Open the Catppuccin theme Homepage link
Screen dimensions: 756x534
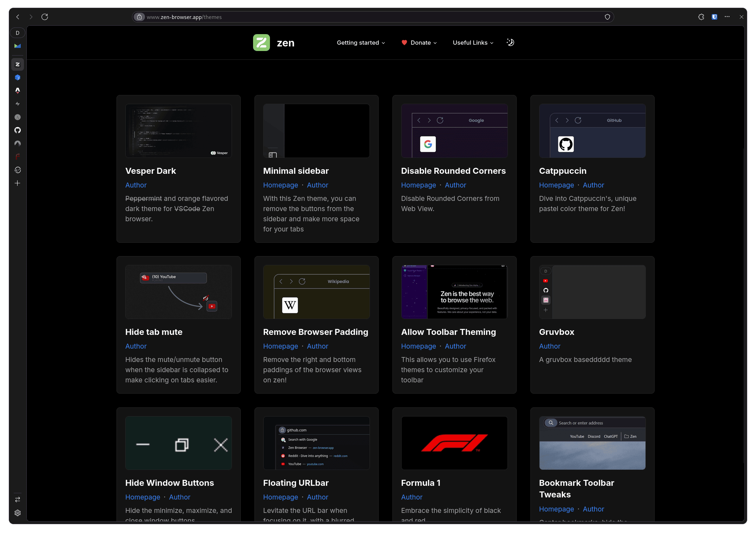(x=556, y=185)
